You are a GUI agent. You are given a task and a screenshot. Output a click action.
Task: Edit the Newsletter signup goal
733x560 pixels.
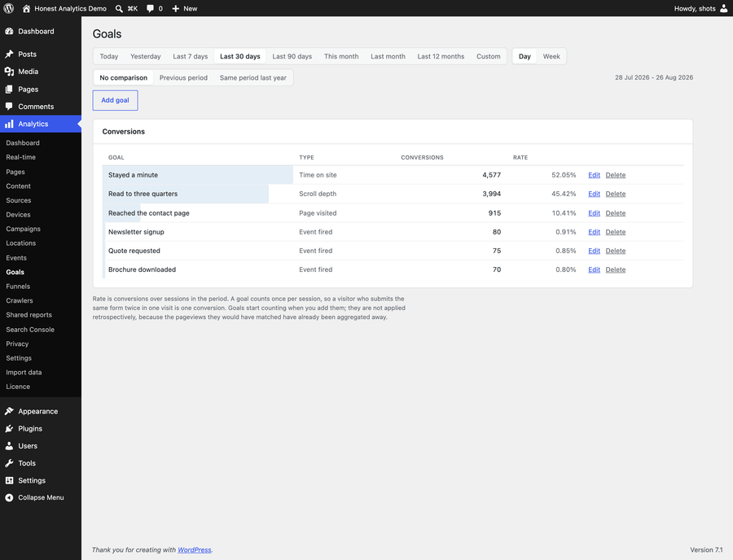594,232
